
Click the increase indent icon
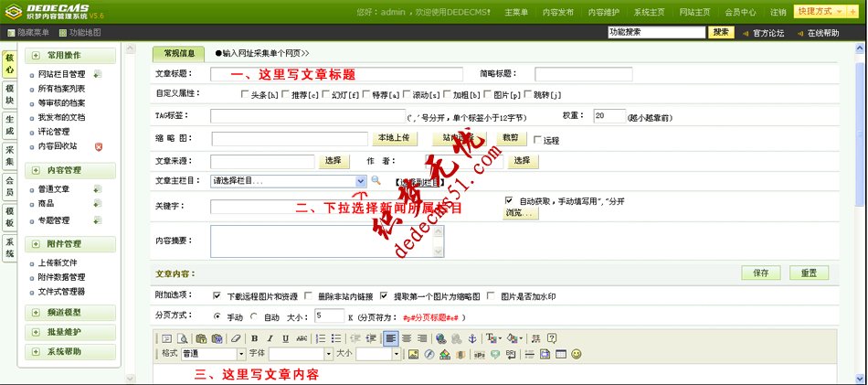pyautogui.click(x=372, y=338)
